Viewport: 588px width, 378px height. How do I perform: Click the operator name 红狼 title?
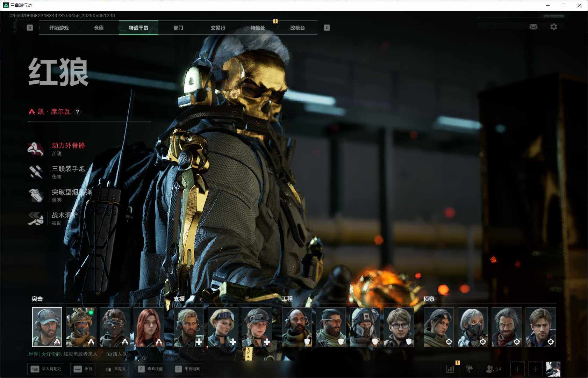(x=58, y=72)
